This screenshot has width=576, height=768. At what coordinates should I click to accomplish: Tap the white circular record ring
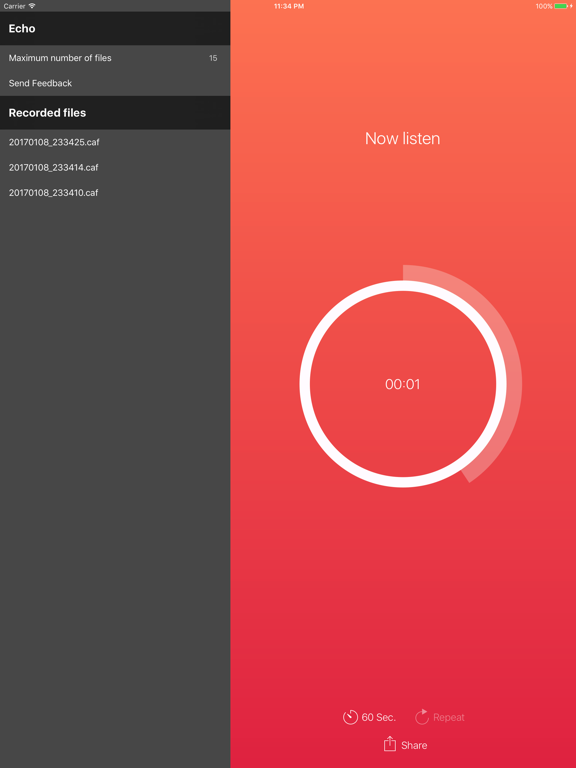[403, 384]
